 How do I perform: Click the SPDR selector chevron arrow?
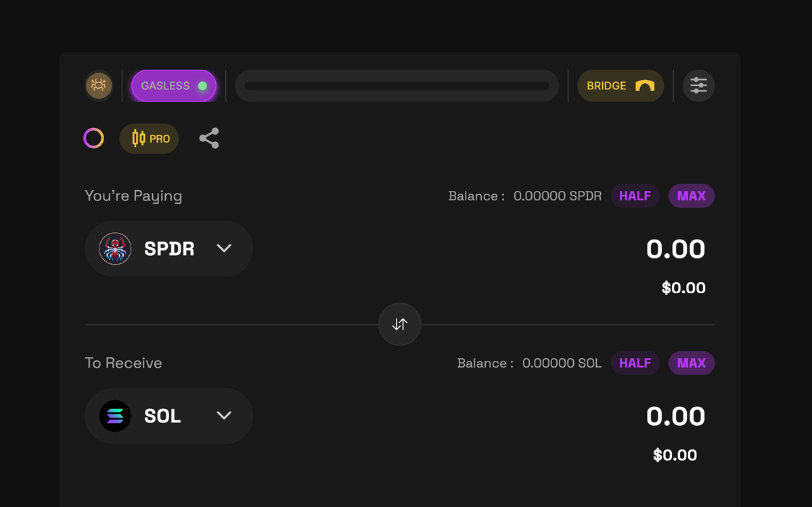pyautogui.click(x=224, y=248)
